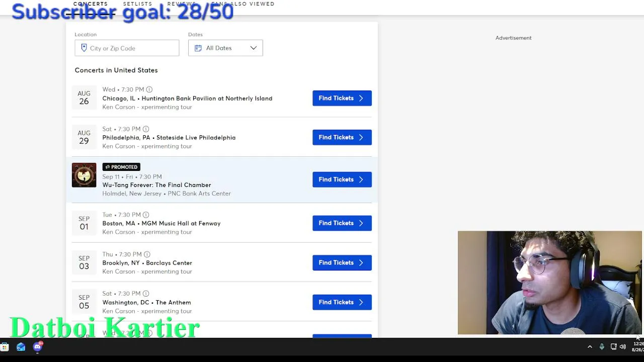This screenshot has width=644, height=362.
Task: Open the Fans Also Viewed tab
Action: click(x=243, y=4)
